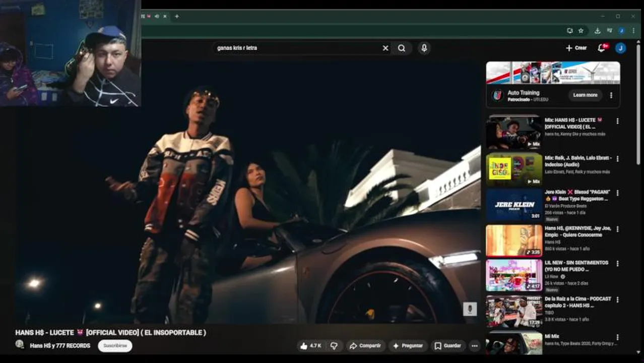Click the TIBO channel name

tap(549, 313)
